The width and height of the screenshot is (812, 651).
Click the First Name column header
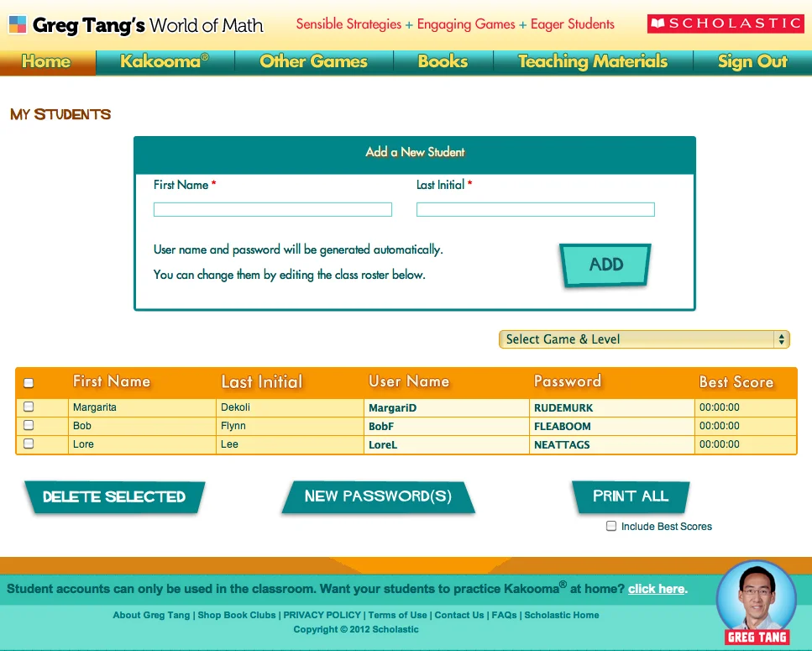[x=112, y=381]
